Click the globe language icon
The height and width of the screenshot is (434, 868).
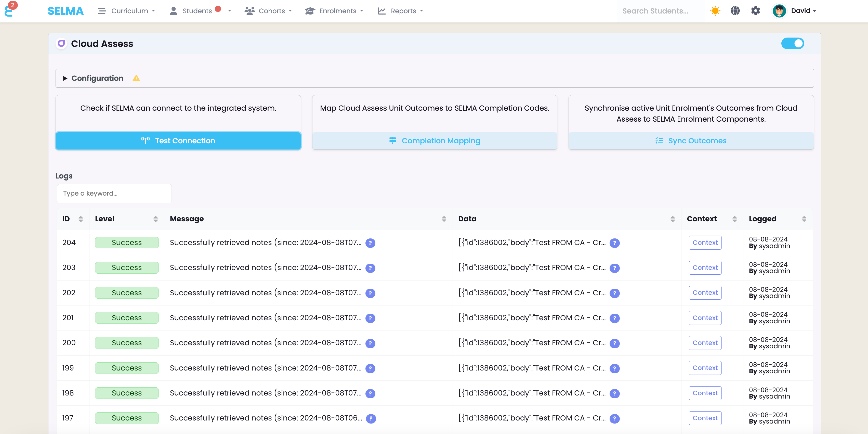tap(735, 11)
